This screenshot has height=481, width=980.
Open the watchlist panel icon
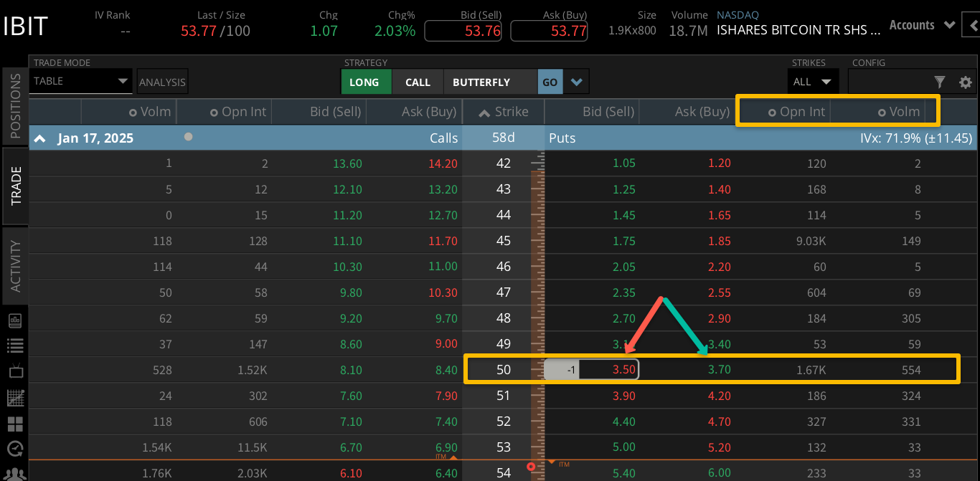click(x=14, y=346)
